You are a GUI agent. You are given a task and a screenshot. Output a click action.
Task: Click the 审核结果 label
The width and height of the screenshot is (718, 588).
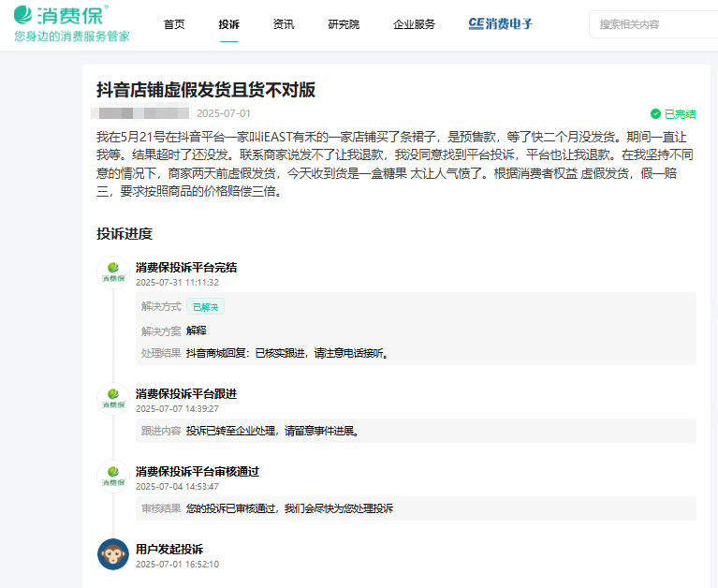[x=161, y=508]
